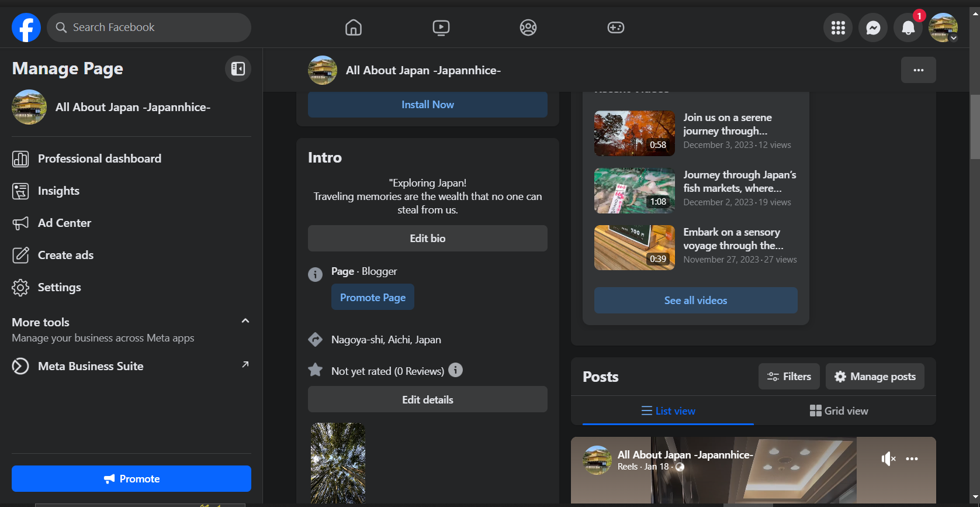Click into the Search Facebook field
This screenshot has width=980, height=507.
click(149, 27)
